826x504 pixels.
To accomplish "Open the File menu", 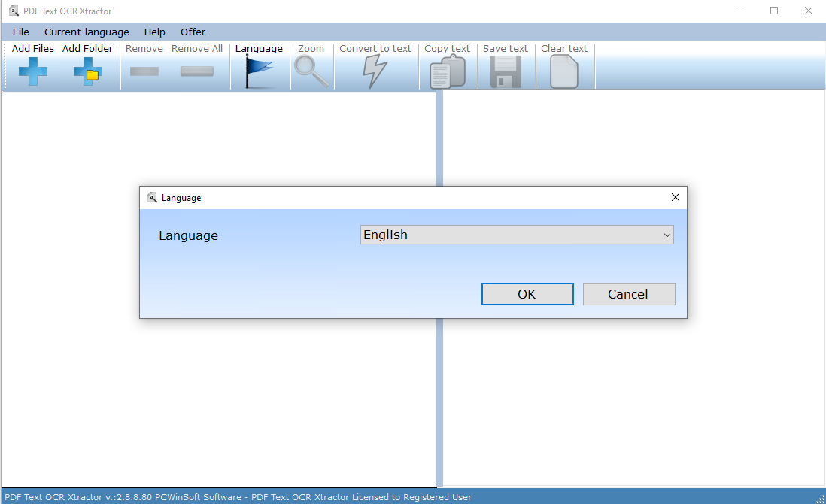I will [x=21, y=32].
